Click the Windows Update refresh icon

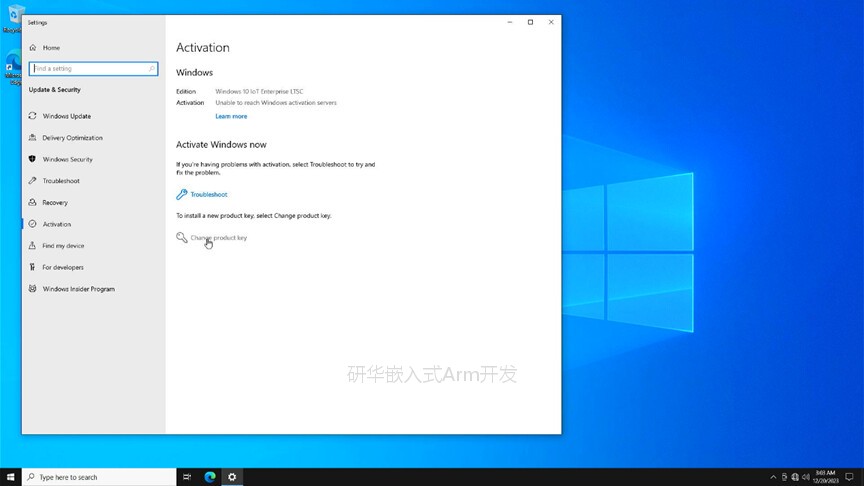pos(33,116)
